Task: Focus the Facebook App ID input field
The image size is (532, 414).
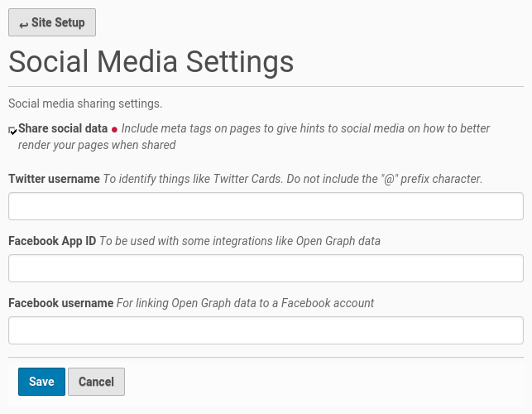Action: point(266,268)
